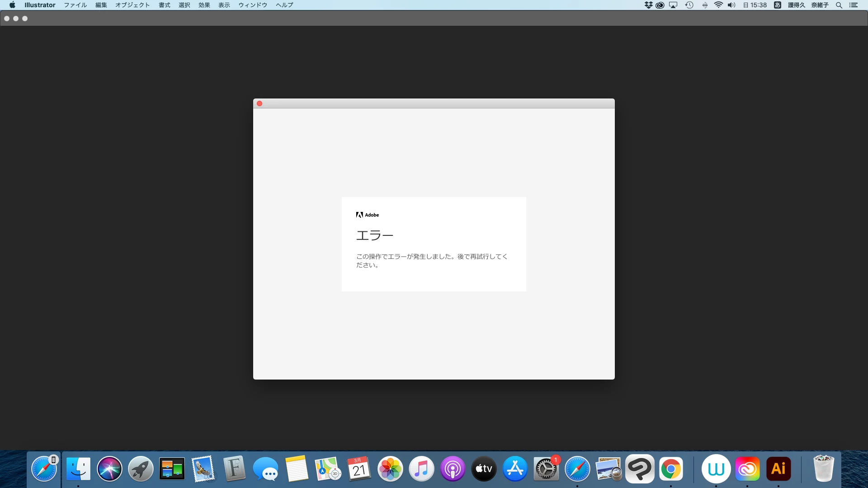Open Trash in the dock
868x488 pixels.
[x=823, y=469]
